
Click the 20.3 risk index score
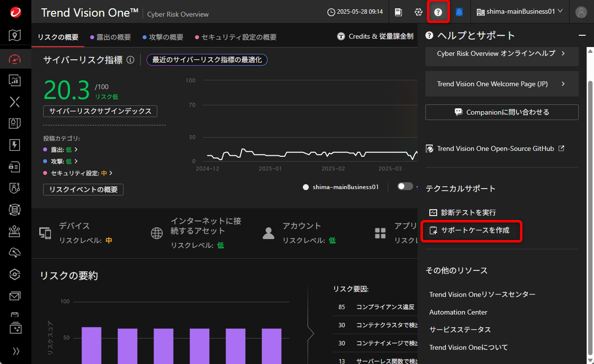click(67, 90)
